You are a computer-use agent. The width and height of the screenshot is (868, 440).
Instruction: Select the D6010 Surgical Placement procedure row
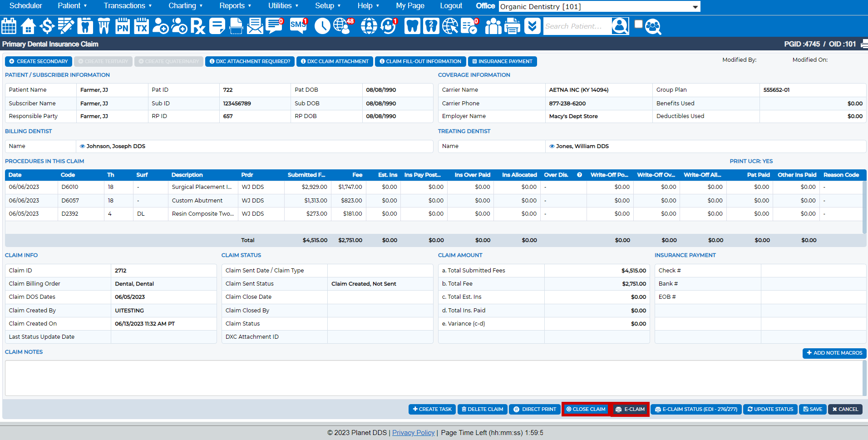tap(434, 187)
